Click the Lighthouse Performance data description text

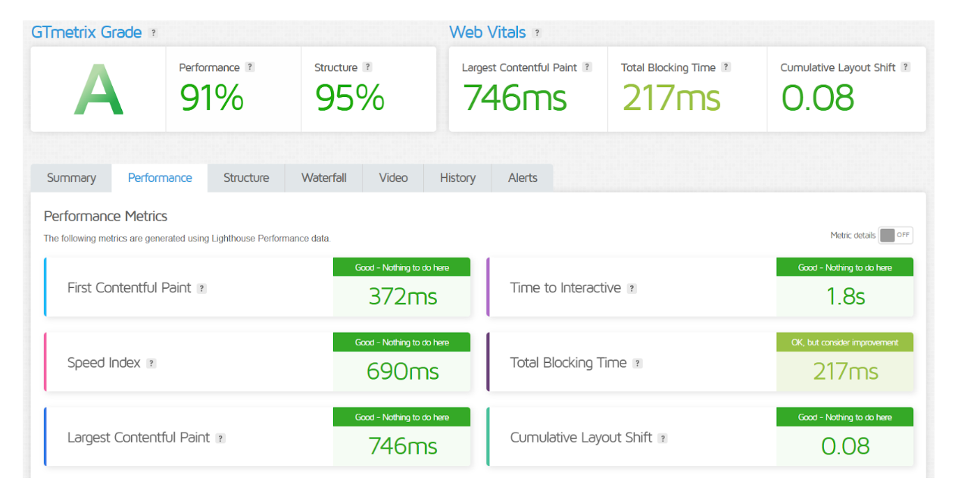point(187,239)
